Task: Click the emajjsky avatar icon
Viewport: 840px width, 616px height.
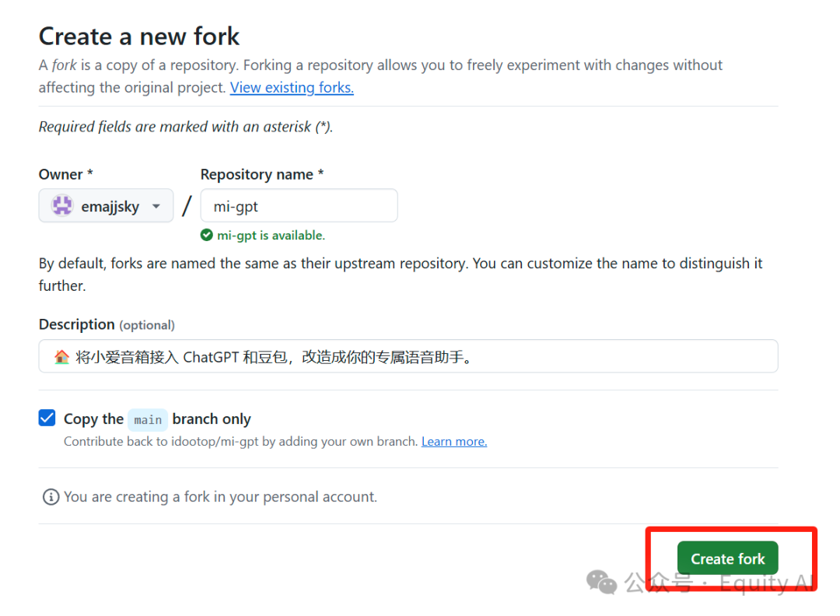Action: [x=62, y=206]
